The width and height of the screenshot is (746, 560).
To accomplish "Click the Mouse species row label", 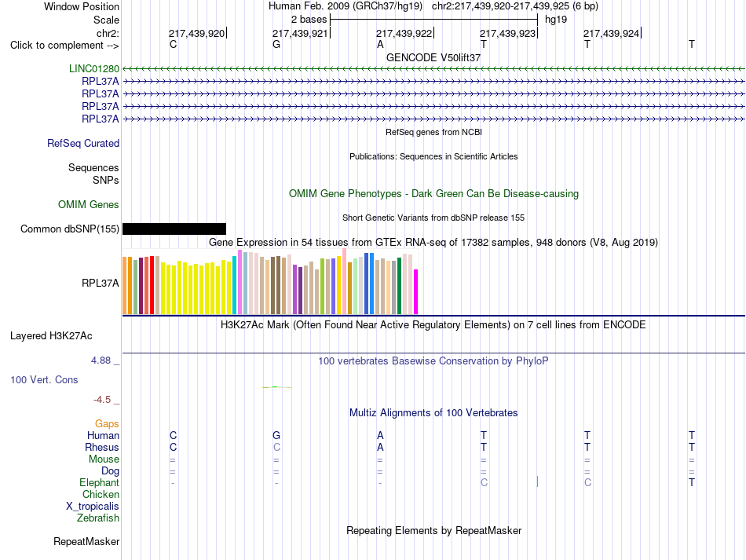I will [104, 459].
